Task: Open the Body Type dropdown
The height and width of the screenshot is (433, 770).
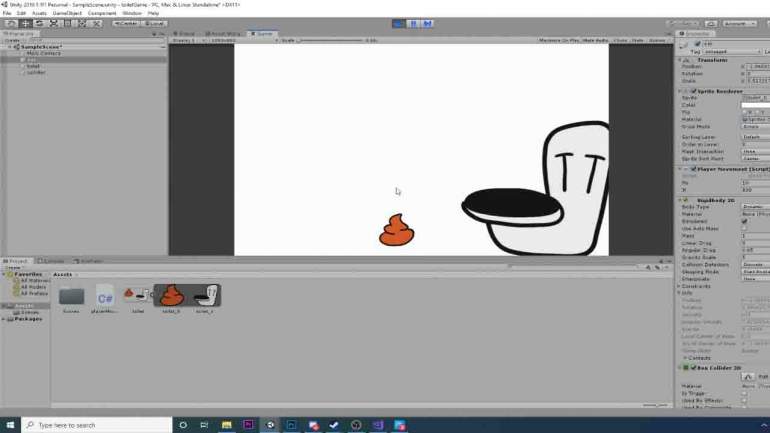Action: pyautogui.click(x=755, y=207)
